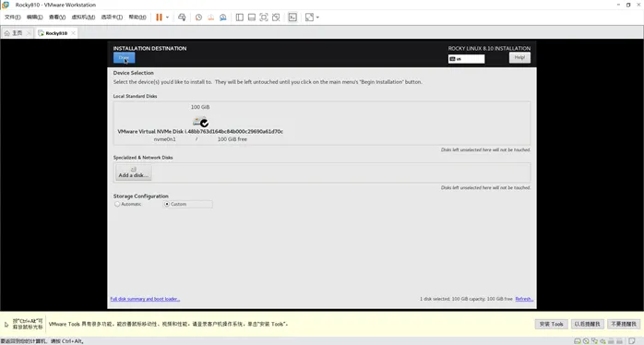Send Ctrl+Alt+Del to the virtual machine
Screen dimensions: 644x345
tap(182, 18)
